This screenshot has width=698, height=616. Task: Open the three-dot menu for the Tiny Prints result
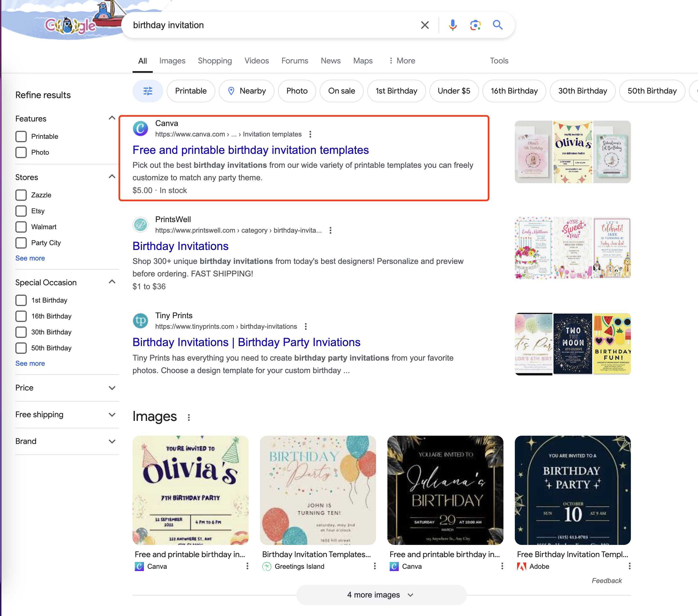306,326
